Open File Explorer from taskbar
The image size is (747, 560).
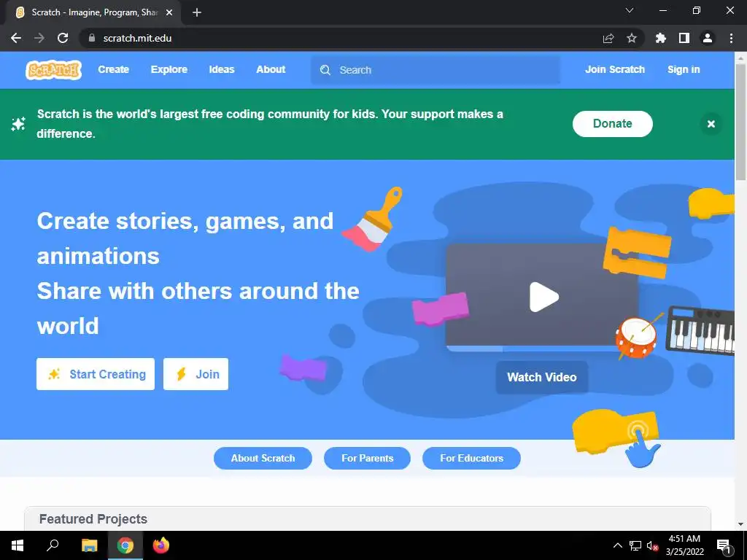(89, 545)
